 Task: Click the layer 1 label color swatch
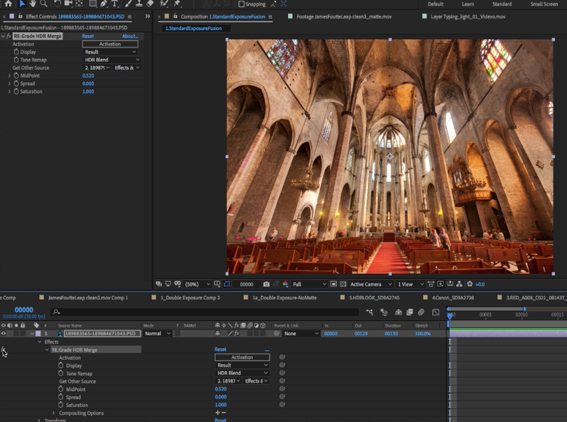(38, 333)
